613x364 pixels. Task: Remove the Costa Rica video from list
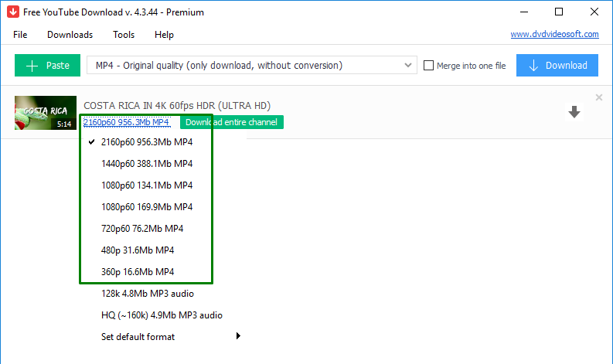598,97
